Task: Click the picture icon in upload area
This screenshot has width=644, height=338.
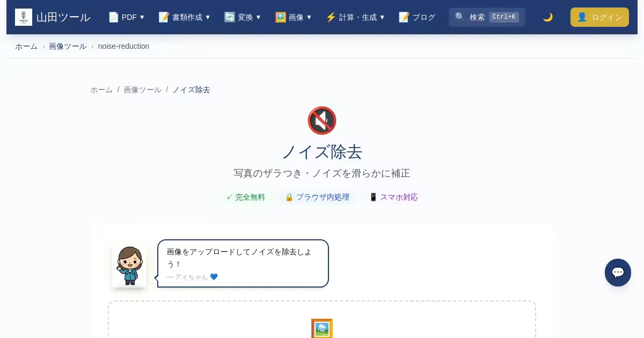Action: pos(321,328)
